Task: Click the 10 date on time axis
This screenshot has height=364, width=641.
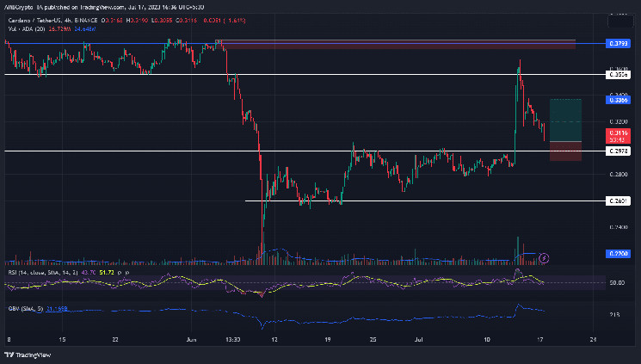Action: pyautogui.click(x=487, y=339)
